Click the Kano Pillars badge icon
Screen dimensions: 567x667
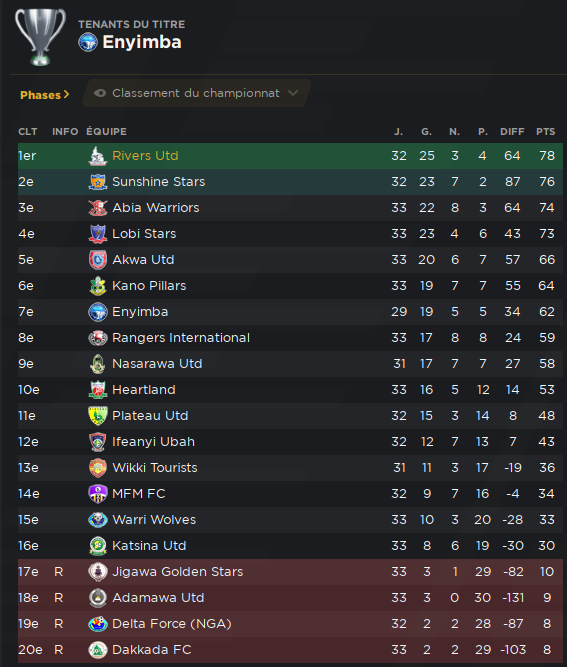coord(98,286)
